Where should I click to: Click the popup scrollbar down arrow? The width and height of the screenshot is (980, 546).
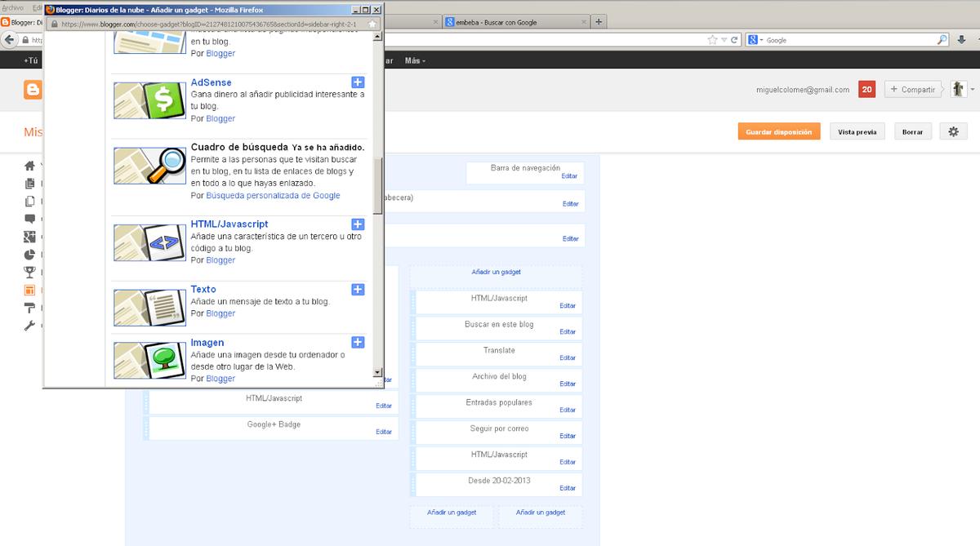coord(377,372)
